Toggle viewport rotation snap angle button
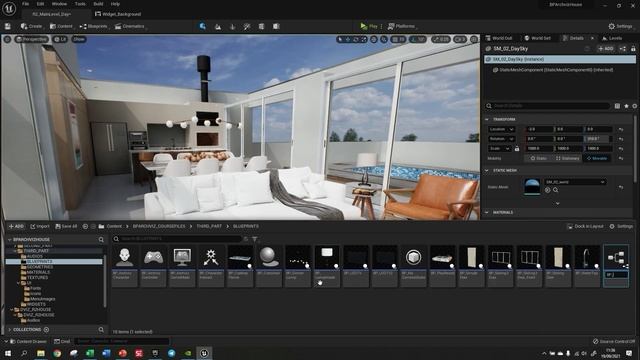Image resolution: width=640 pixels, height=360 pixels. tap(418, 40)
